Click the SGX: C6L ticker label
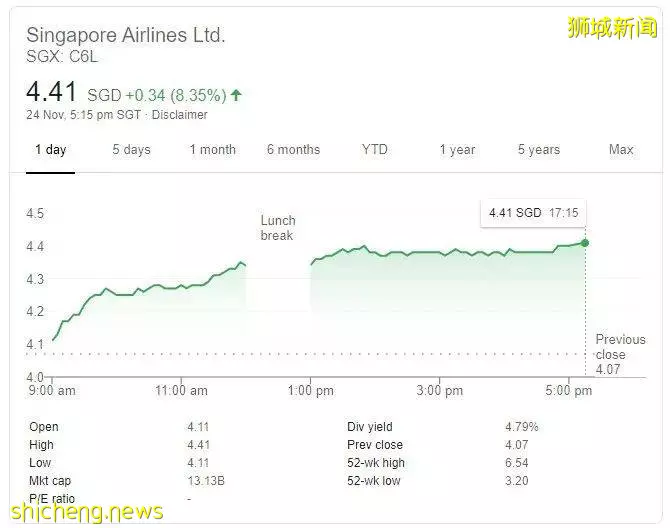 pos(62,57)
